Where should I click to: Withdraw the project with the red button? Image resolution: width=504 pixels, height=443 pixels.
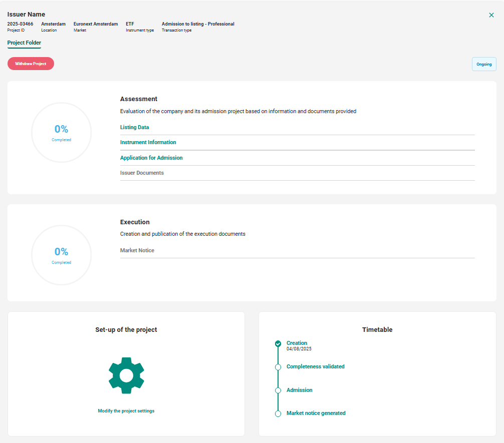coord(31,64)
